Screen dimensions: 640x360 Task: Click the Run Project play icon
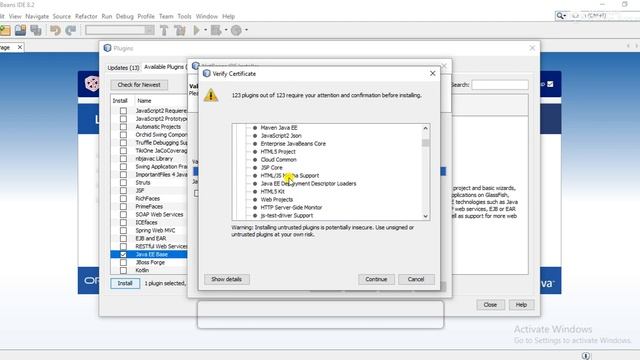tap(197, 30)
